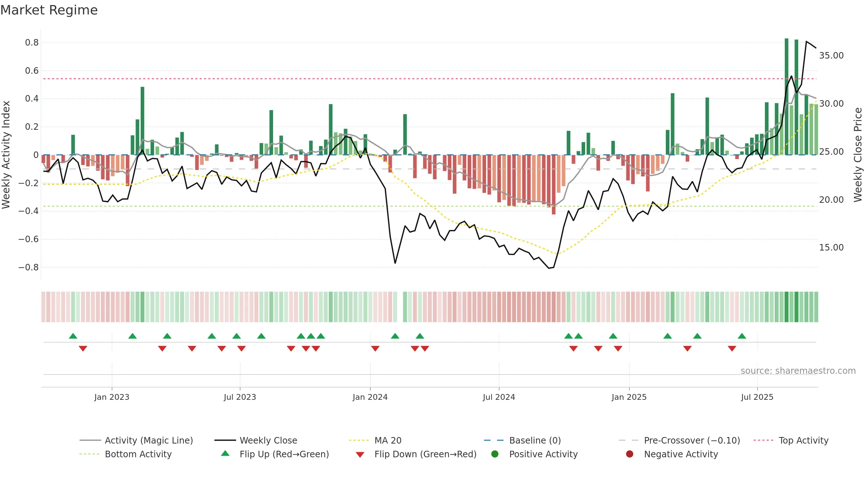Click the source: sharemaestro.com text
Viewport: 868px width, 488px height.
(798, 371)
